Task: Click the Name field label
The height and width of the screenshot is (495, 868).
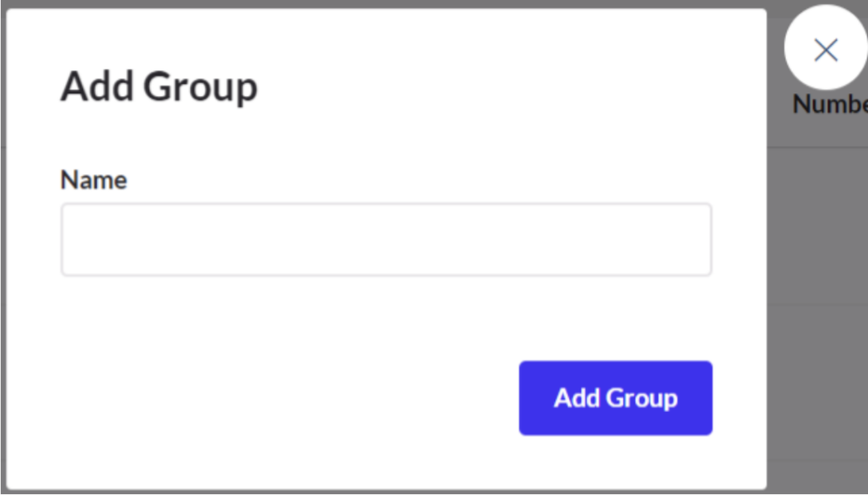Action: click(93, 180)
